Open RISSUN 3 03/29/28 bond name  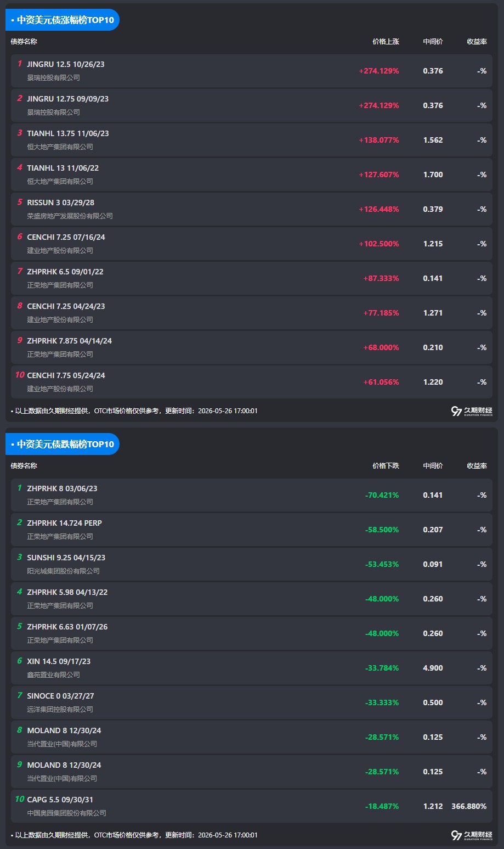61,203
